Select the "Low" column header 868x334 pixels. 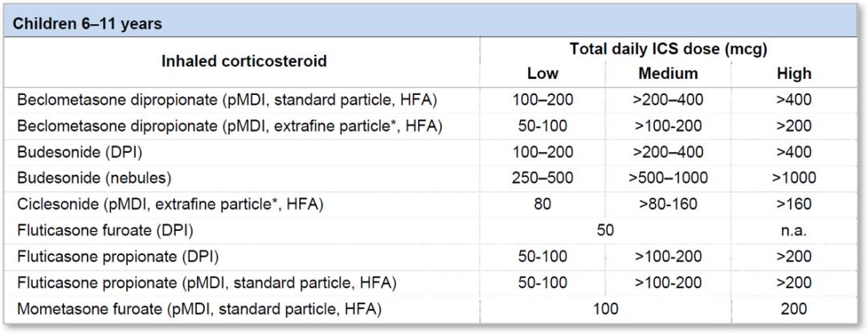(x=542, y=74)
